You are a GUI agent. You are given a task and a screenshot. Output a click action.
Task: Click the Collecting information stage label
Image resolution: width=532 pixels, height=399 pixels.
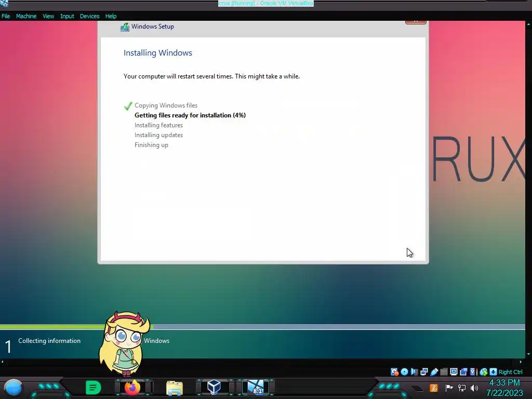coord(49,341)
